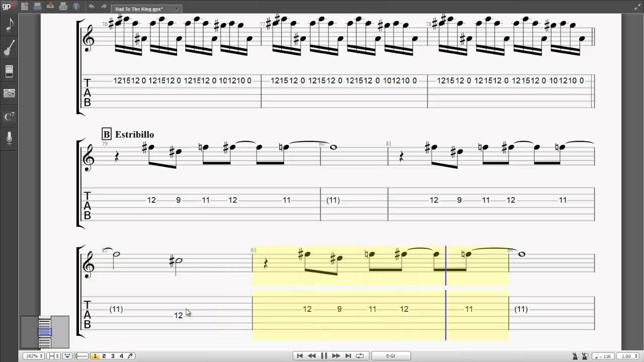The height and width of the screenshot is (362, 644).
Task: Click the Estribillo section label
Action: pyautogui.click(x=134, y=134)
